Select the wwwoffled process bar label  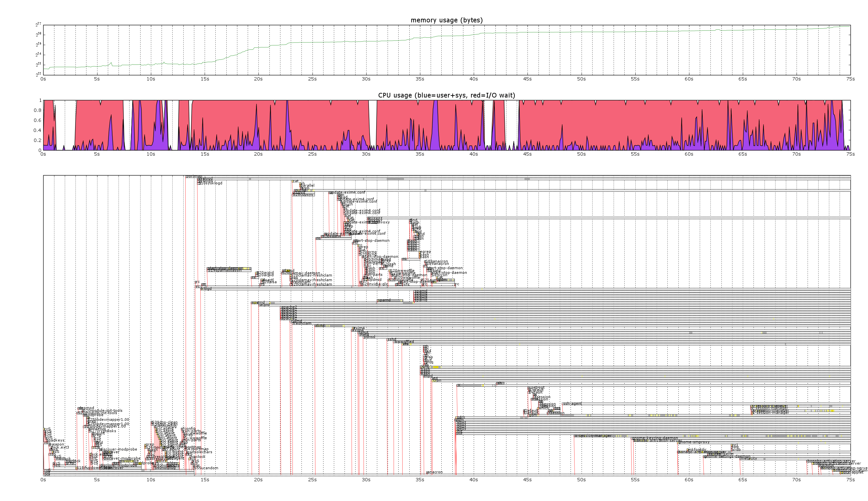click(x=404, y=342)
